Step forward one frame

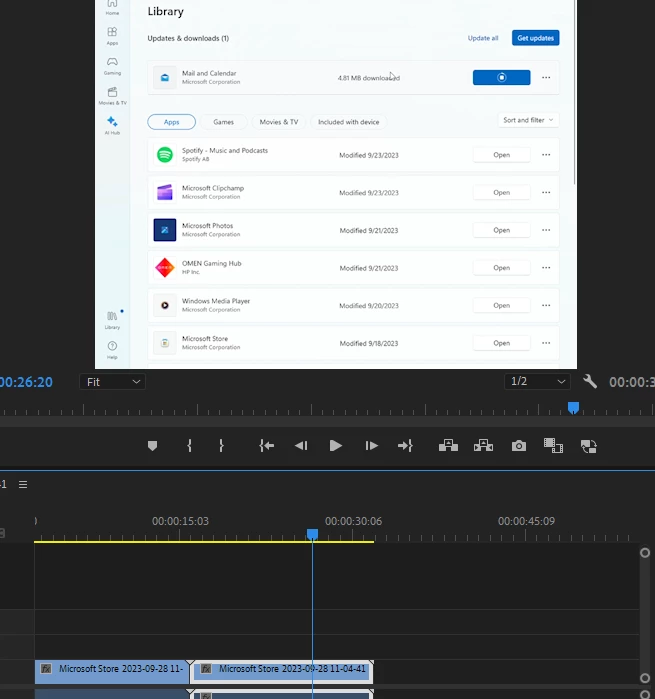[371, 446]
